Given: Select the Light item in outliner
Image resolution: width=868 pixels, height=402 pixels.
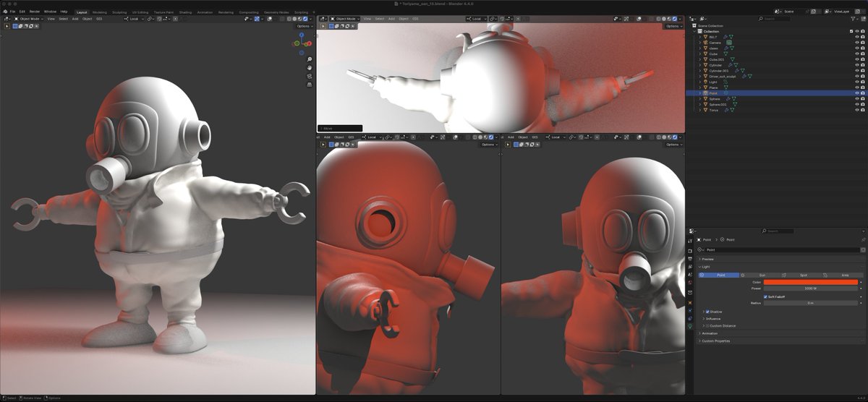Looking at the screenshot, I should tap(713, 82).
